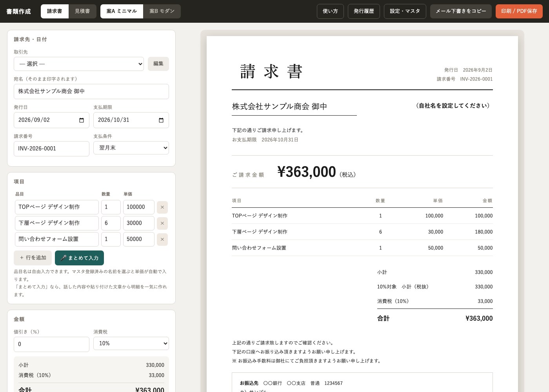This screenshot has height=392, width=549.
Task: Focus the 値引き（％） input
Action: point(51,344)
